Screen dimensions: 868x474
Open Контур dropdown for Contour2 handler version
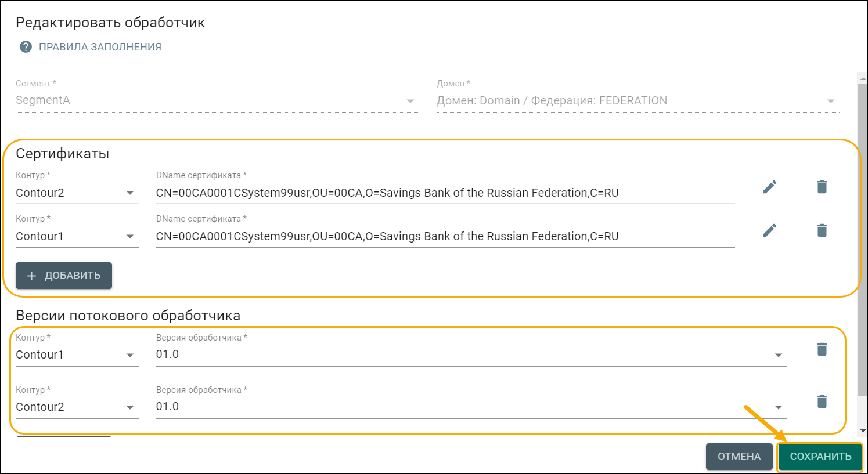[x=130, y=407]
